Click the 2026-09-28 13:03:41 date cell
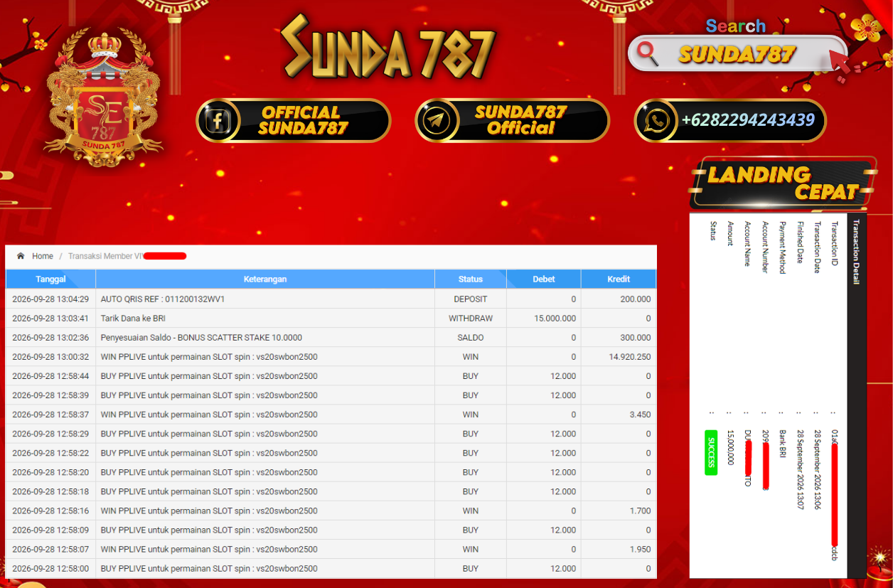The height and width of the screenshot is (588, 893). [x=50, y=319]
